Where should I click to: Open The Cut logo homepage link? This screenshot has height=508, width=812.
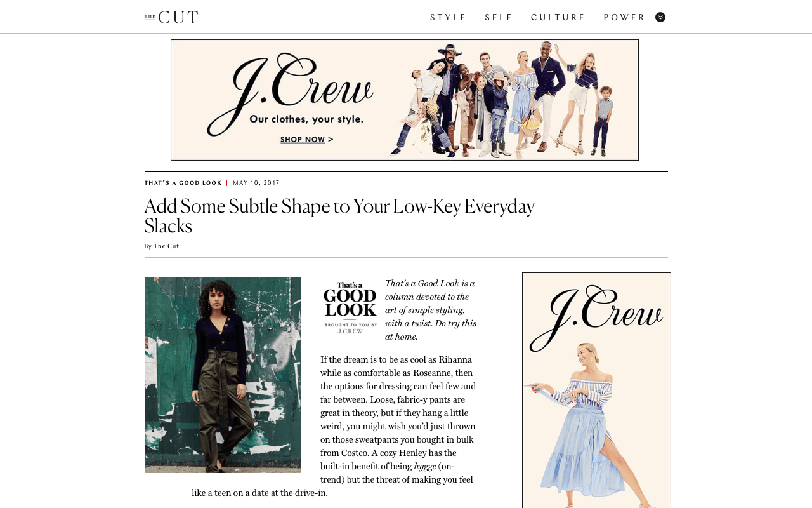[x=171, y=17]
